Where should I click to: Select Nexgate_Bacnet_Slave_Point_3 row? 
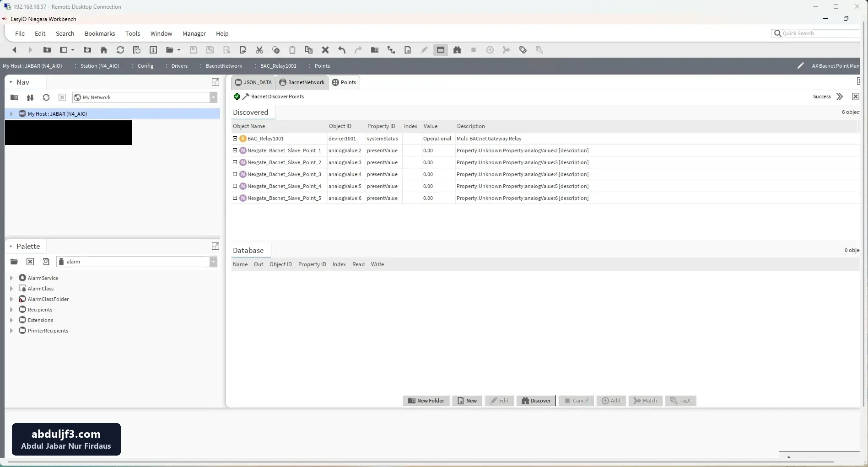point(545,174)
